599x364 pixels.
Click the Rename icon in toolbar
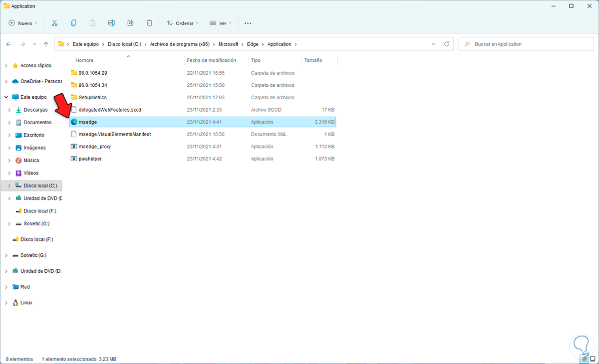coord(112,23)
